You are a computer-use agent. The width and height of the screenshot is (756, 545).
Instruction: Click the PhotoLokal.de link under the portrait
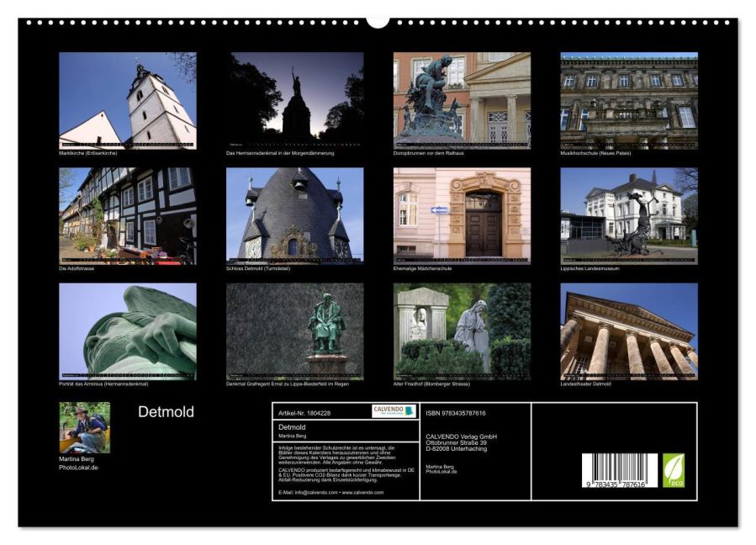pyautogui.click(x=78, y=467)
